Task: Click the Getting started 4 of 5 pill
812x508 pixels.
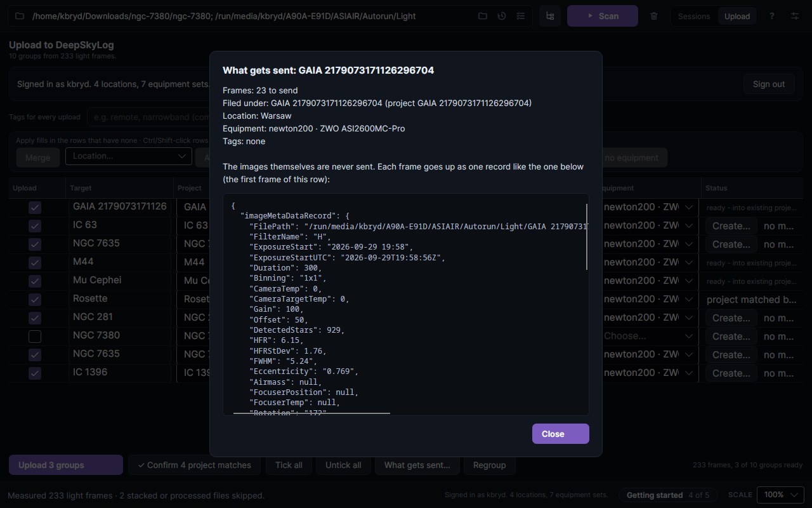Action: coord(668,495)
